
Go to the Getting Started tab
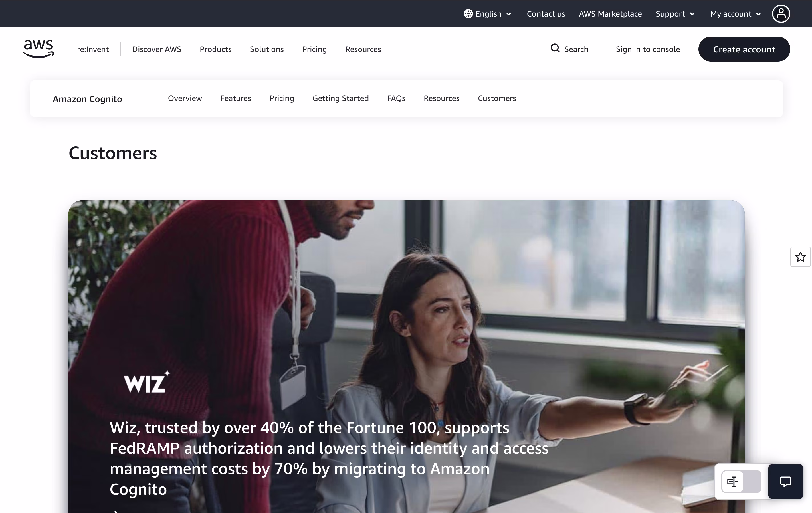pos(340,98)
